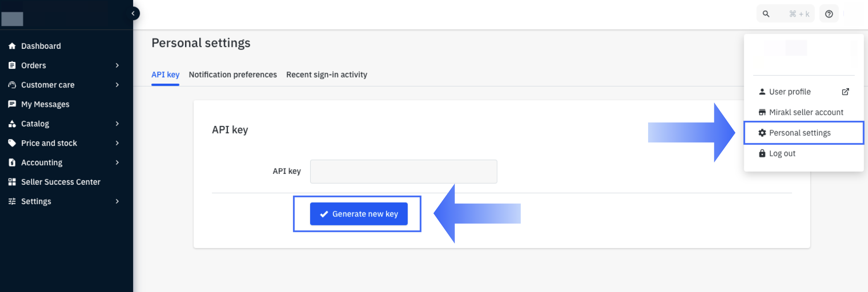Screen dimensions: 868x292
Task: Click the Price and stock tag icon
Action: [x=12, y=143]
